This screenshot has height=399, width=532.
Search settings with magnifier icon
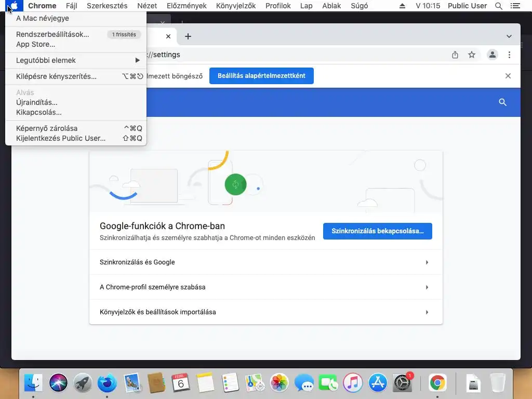tap(502, 102)
